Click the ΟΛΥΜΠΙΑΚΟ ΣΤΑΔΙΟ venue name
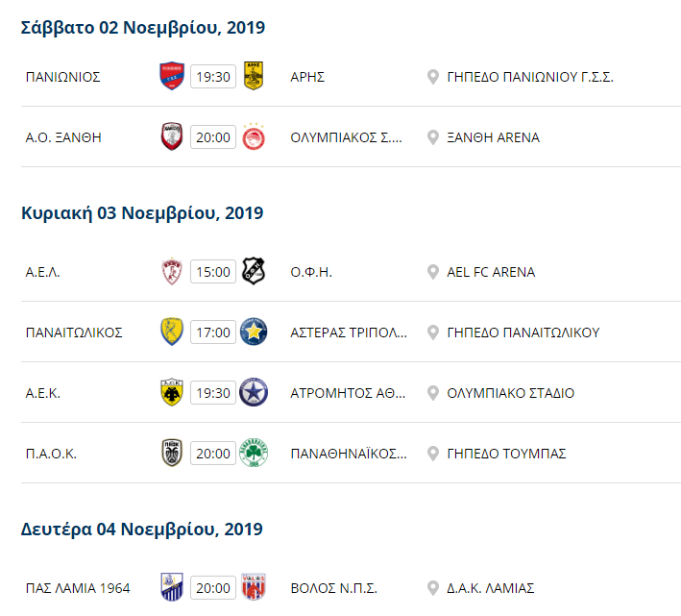Screen dimensions: 681x616 coord(511,393)
